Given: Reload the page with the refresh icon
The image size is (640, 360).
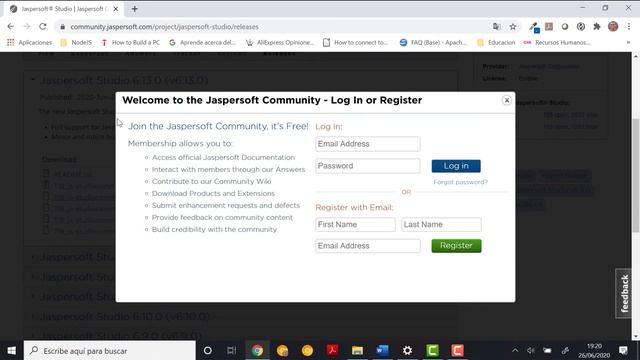Looking at the screenshot, I should click(43, 27).
